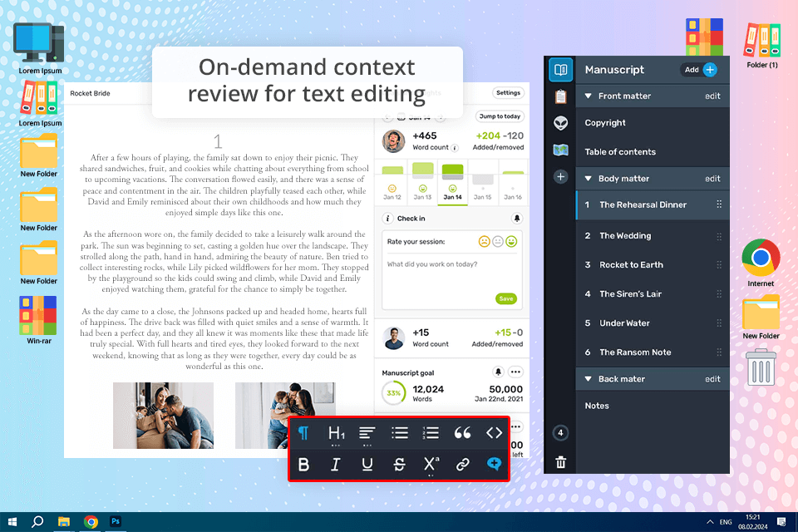Viewport: 798px width, 532px height.
Task: Collapse the Body matter section
Action: click(x=588, y=178)
